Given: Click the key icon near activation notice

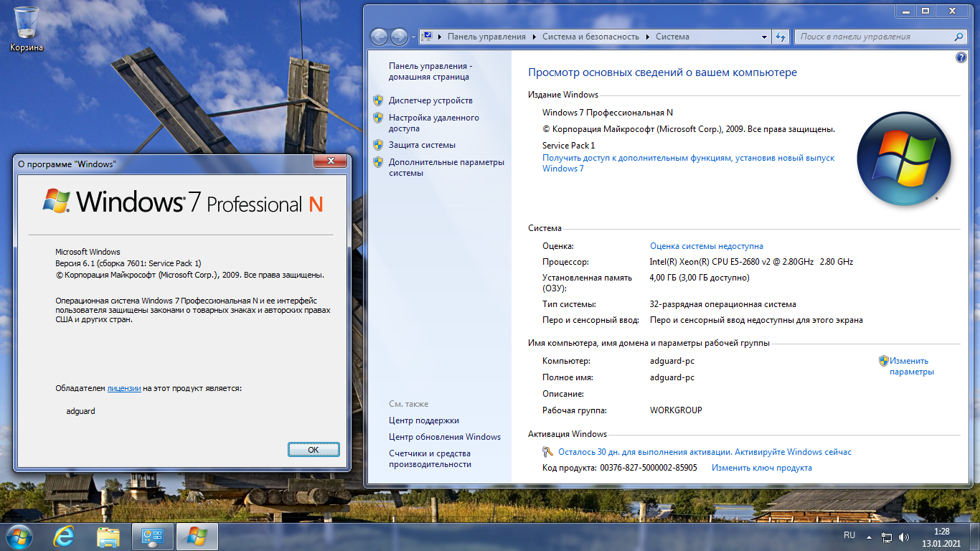Looking at the screenshot, I should point(548,452).
